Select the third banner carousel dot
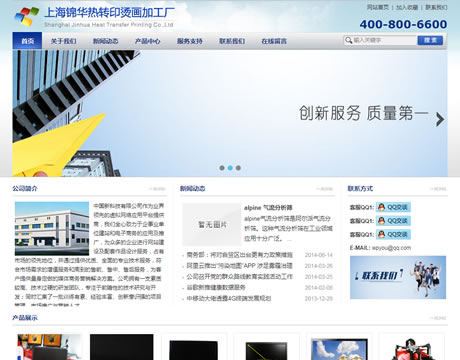The image size is (460, 360). click(x=238, y=168)
